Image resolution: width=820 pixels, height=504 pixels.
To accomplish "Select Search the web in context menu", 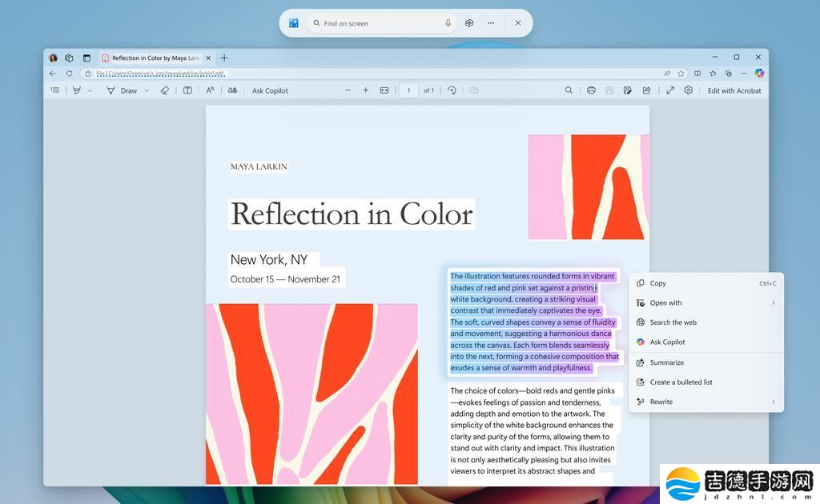I will coord(673,322).
